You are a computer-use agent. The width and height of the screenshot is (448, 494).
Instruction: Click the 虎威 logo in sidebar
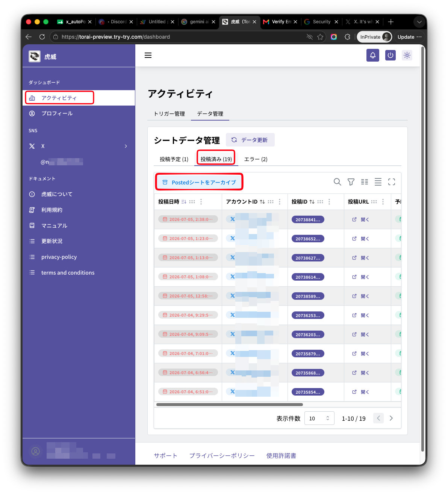[35, 56]
